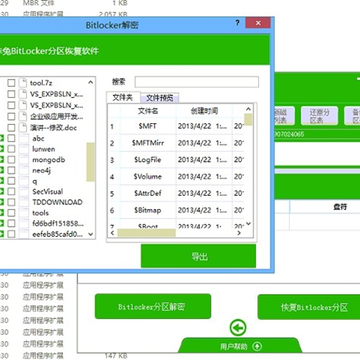Click the 文件名 column header

[148, 111]
